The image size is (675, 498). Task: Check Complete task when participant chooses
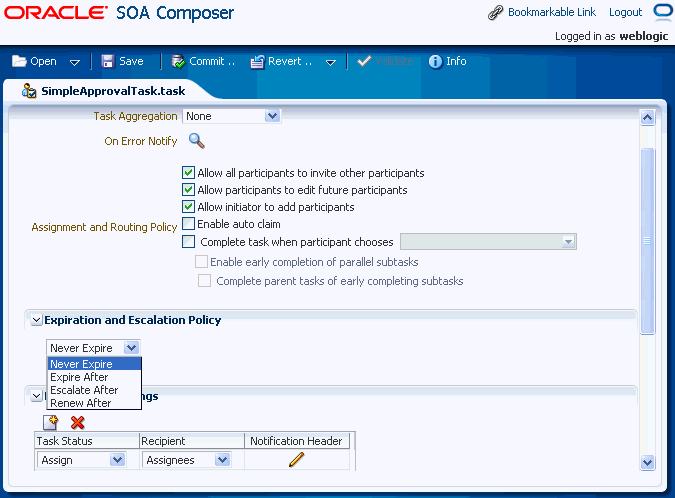click(188, 241)
